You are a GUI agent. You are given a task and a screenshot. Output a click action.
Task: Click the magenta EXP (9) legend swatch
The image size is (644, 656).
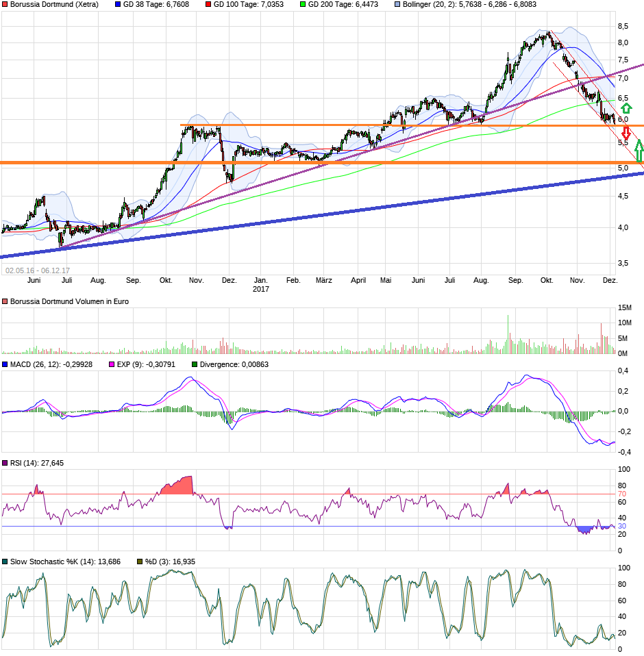point(111,365)
